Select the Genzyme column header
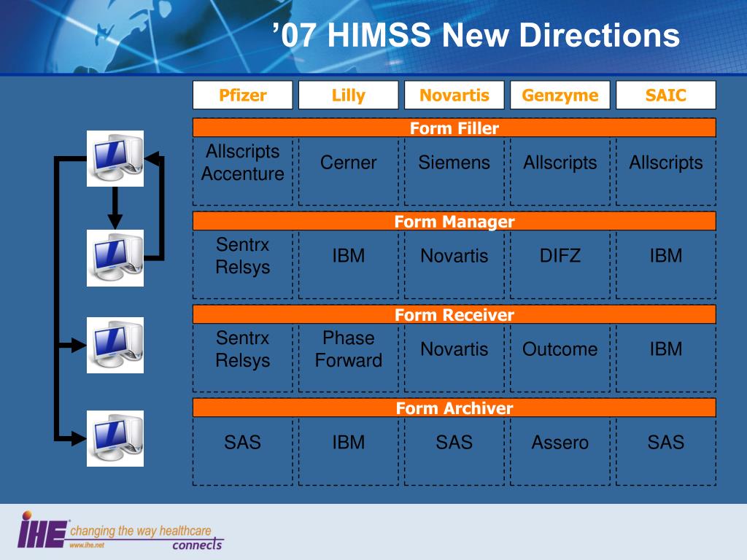The height and width of the screenshot is (560, 747). (560, 96)
